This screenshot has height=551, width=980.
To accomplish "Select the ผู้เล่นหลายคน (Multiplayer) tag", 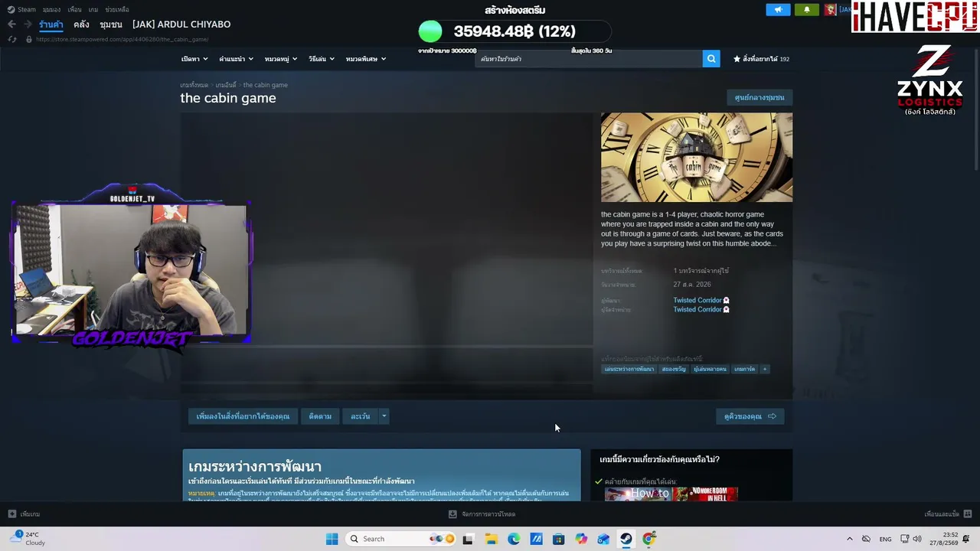I will click(x=710, y=369).
